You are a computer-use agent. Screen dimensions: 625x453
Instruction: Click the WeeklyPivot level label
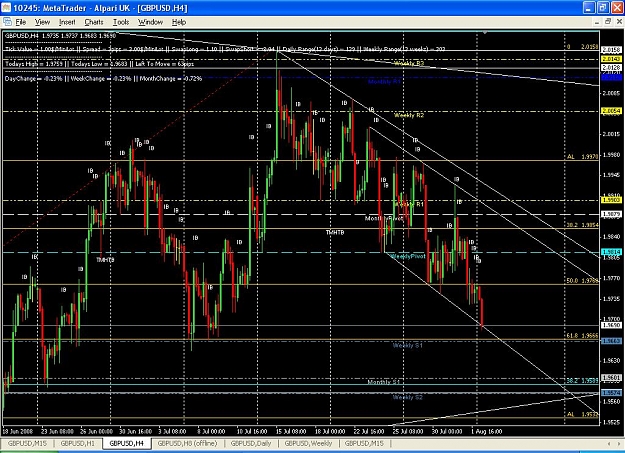(408, 256)
